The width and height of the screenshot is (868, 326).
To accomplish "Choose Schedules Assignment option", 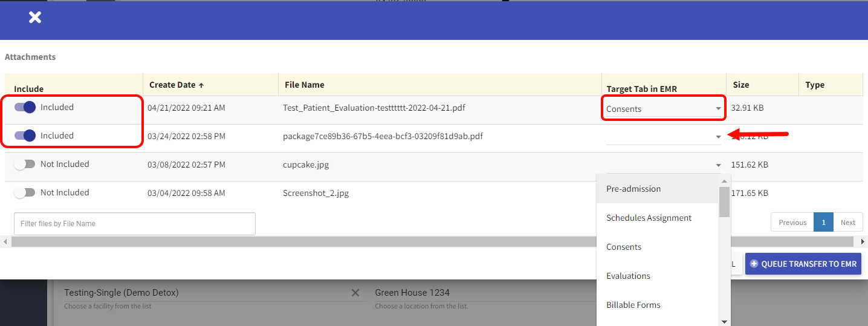I will point(649,218).
